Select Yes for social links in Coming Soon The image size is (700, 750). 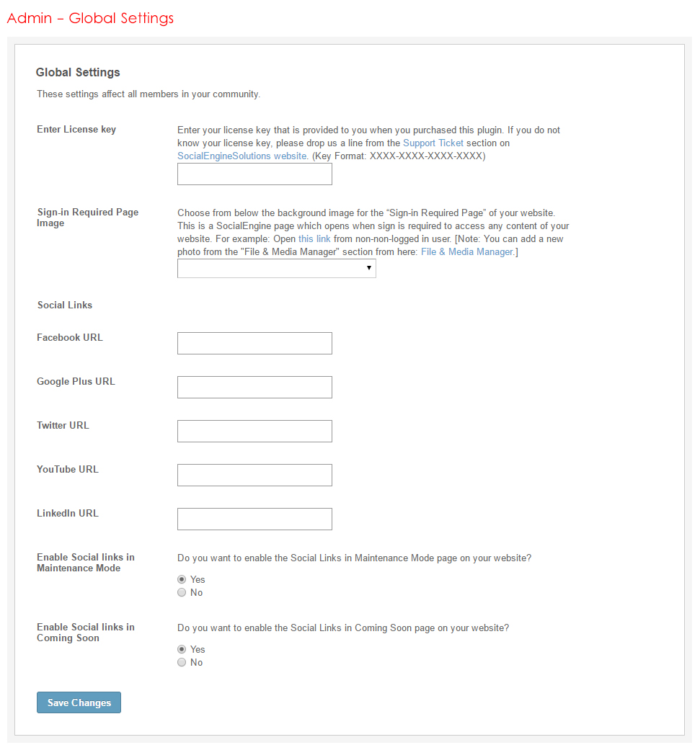182,650
